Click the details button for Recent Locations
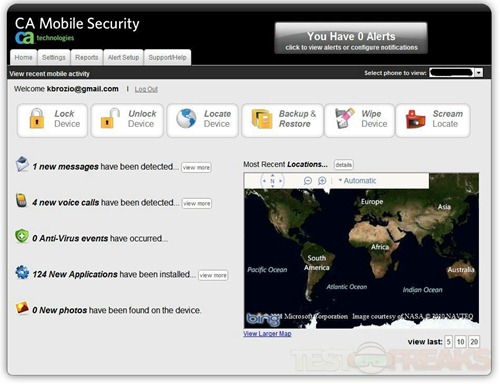The height and width of the screenshot is (384, 500). point(343,165)
